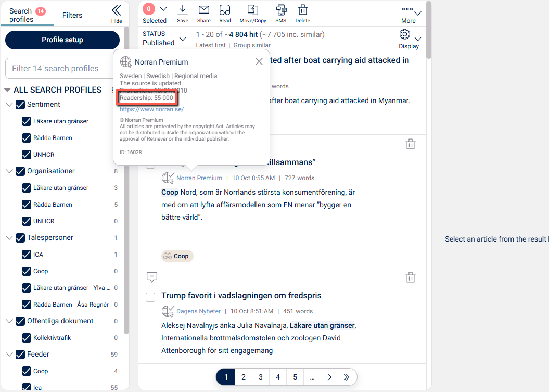549x392 pixels.
Task: Delete the Coop Nord article with its trash icon
Action: 411,277
